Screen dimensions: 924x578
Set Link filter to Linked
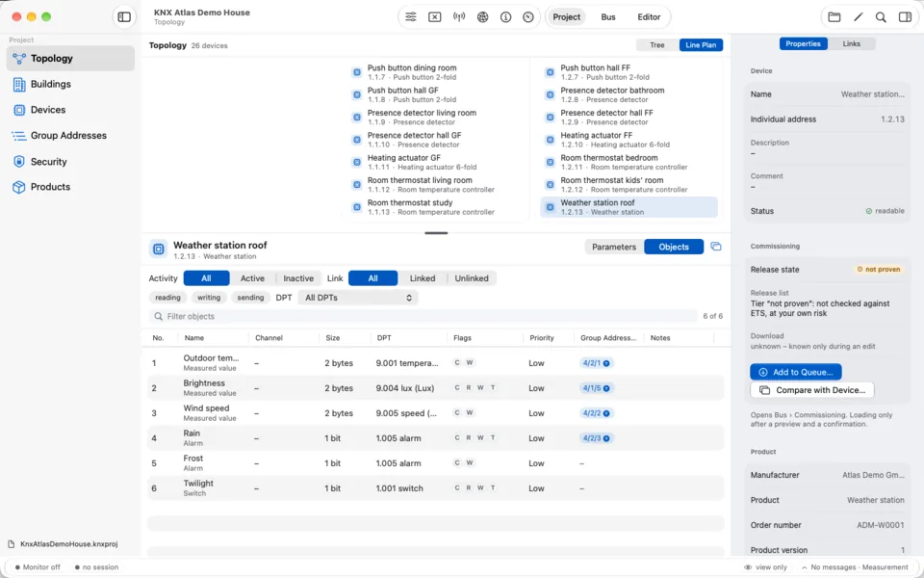[x=423, y=278]
